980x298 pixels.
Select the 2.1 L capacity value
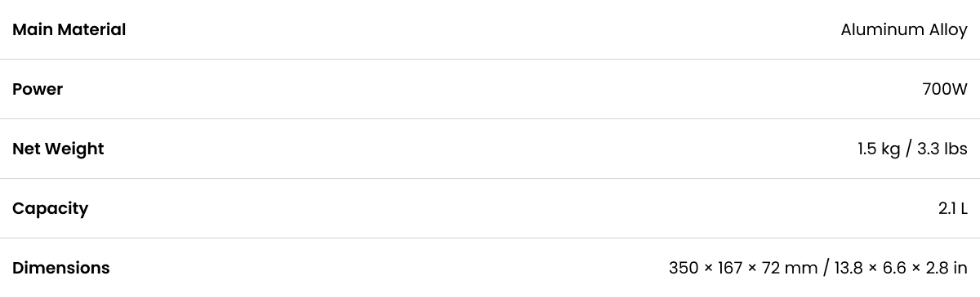[953, 208]
